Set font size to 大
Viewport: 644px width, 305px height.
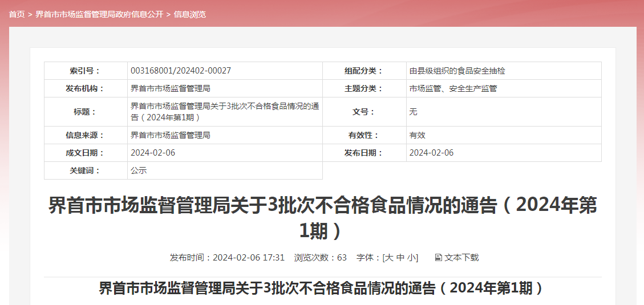[390, 257]
